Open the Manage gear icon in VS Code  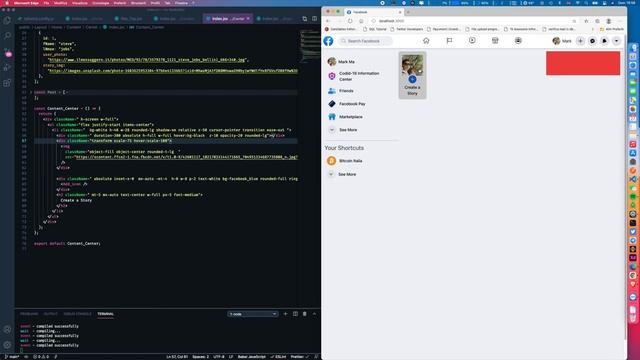click(7, 345)
